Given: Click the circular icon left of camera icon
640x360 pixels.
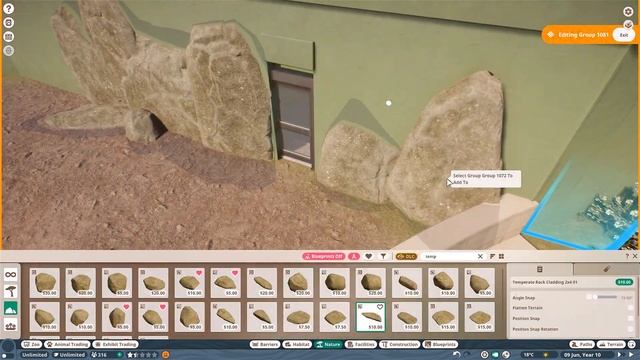Looking at the screenshot, I should 484,355.
